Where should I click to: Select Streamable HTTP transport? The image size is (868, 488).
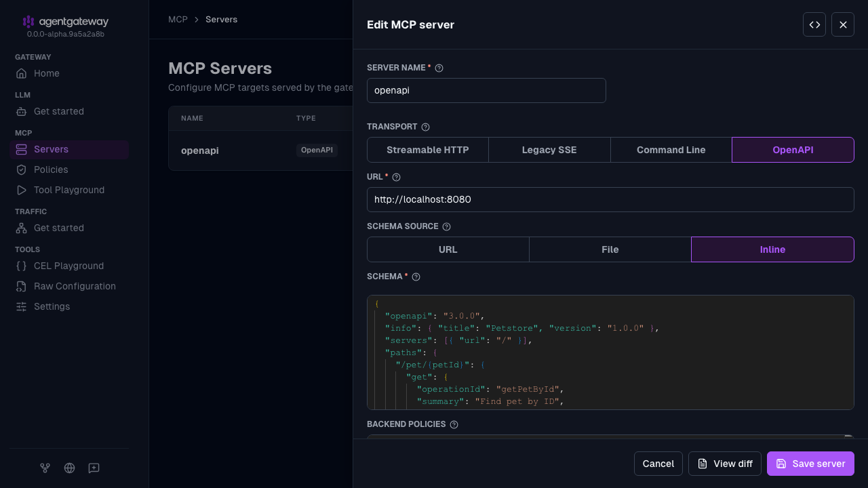(428, 150)
